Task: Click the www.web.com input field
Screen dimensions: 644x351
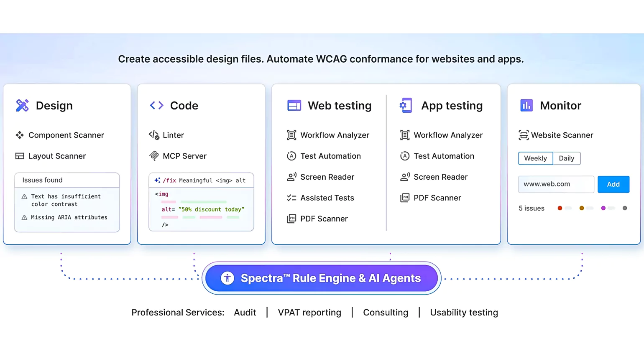Action: [x=556, y=184]
